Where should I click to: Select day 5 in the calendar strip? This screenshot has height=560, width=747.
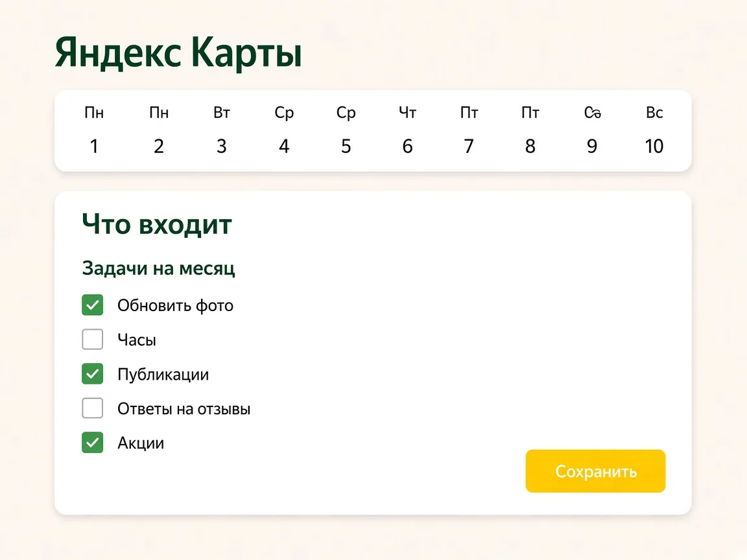[x=346, y=130]
